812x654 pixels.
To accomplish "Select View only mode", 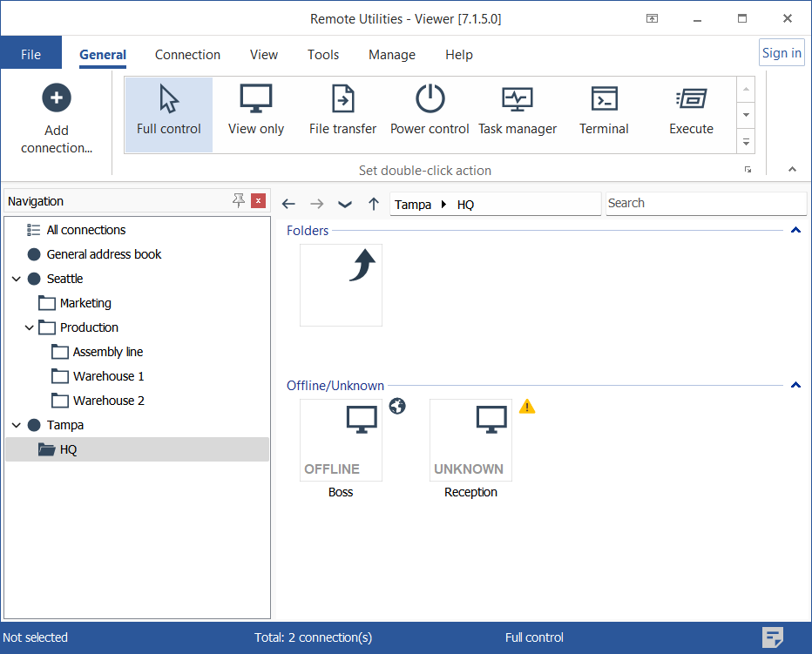I will pos(256,114).
